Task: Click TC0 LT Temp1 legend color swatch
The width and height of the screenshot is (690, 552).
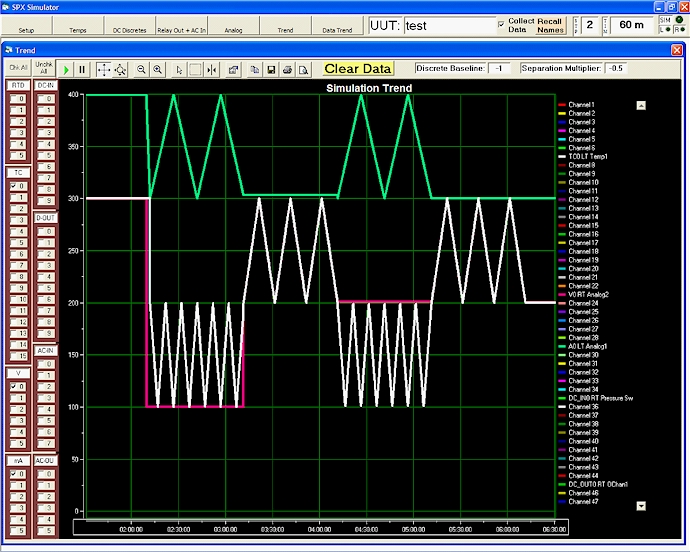Action: coord(562,157)
